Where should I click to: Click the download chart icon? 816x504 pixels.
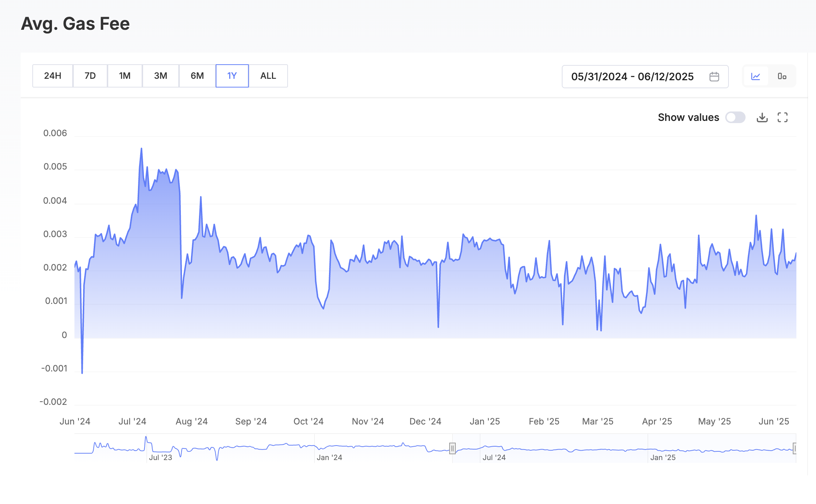tap(762, 117)
